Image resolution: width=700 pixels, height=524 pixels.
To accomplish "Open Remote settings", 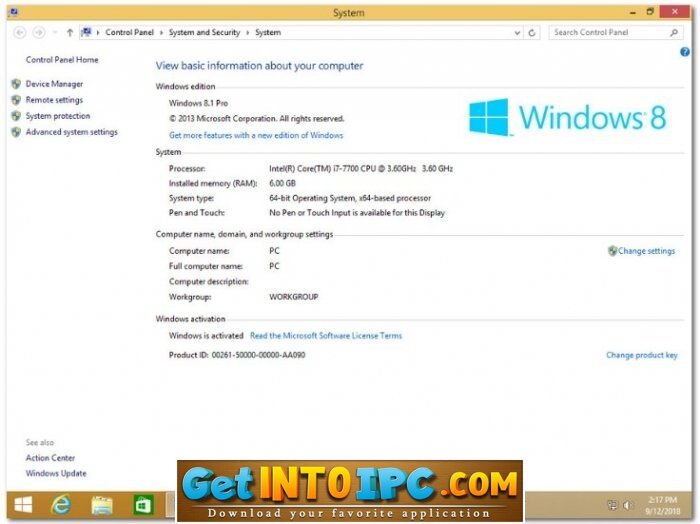I will [54, 100].
